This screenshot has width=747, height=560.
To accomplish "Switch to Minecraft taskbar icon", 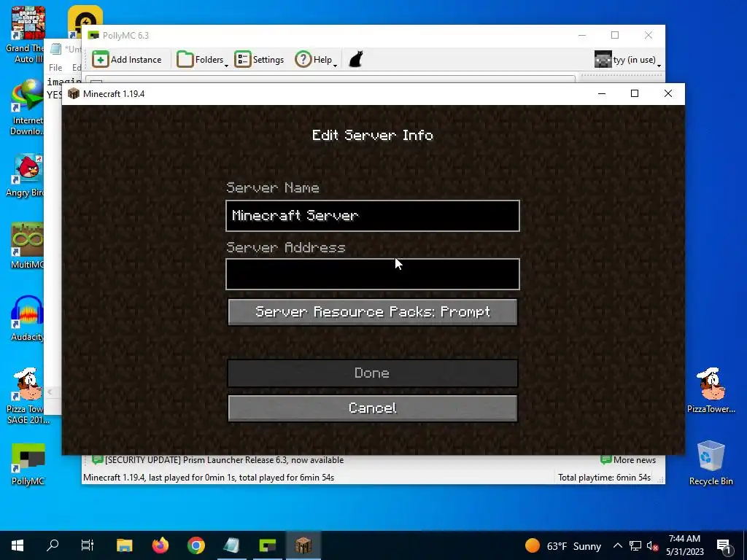I will [x=303, y=545].
